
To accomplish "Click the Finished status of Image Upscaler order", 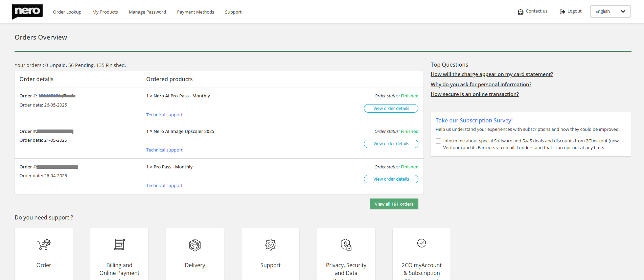I will tap(410, 132).
